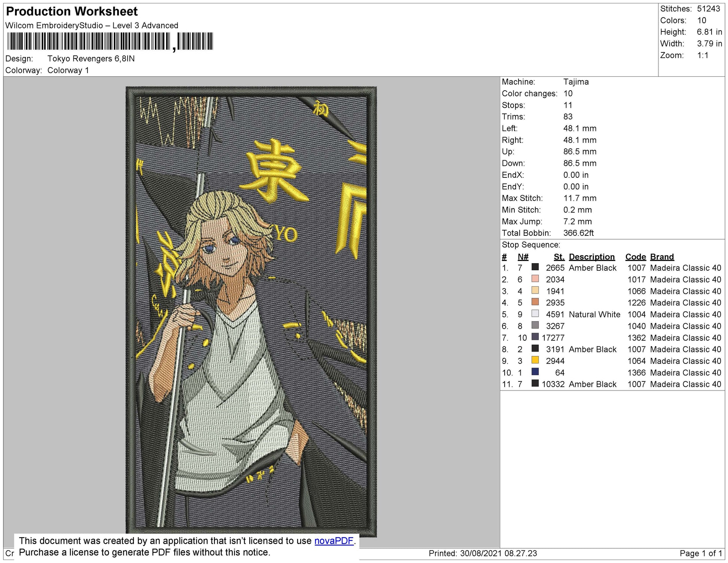
Task: Click the yellow swatch for thread 1064
Action: pyautogui.click(x=535, y=360)
